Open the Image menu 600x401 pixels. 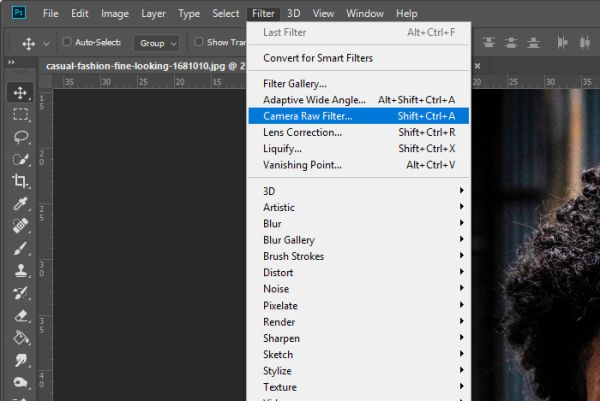coord(115,14)
